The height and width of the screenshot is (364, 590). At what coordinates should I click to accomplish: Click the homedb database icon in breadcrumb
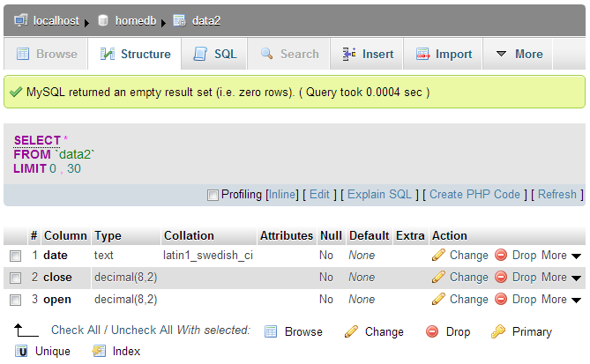103,20
